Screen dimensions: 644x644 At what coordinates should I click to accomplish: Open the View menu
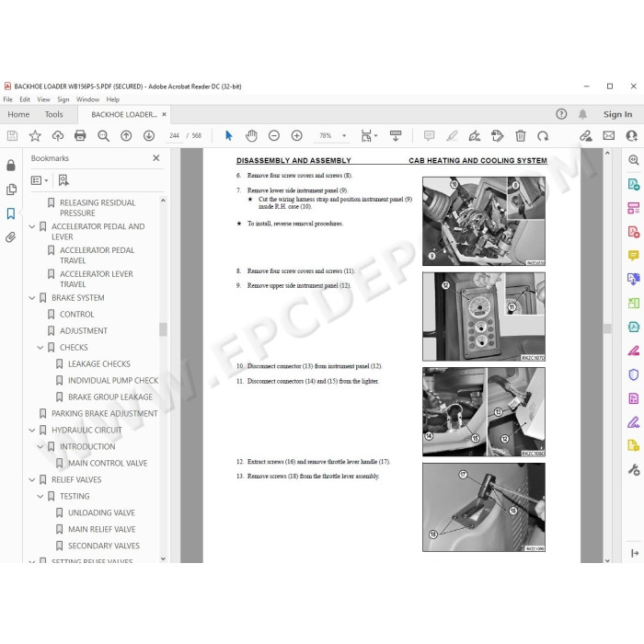point(43,99)
